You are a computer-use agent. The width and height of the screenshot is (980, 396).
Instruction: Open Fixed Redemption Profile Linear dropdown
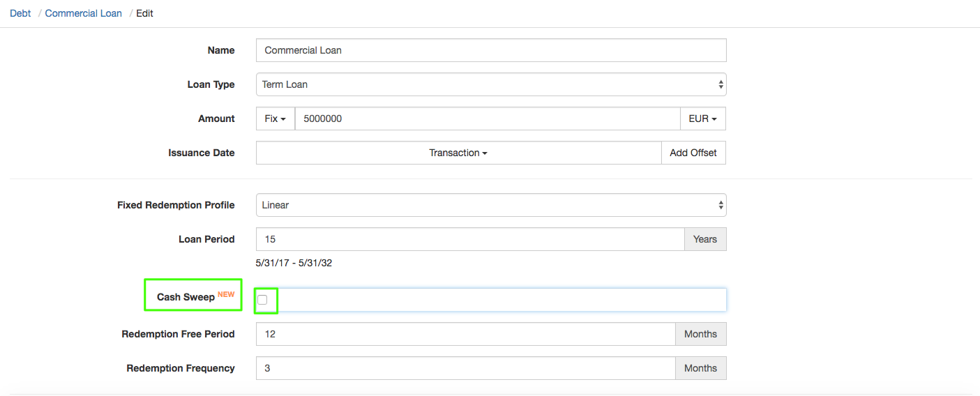490,205
